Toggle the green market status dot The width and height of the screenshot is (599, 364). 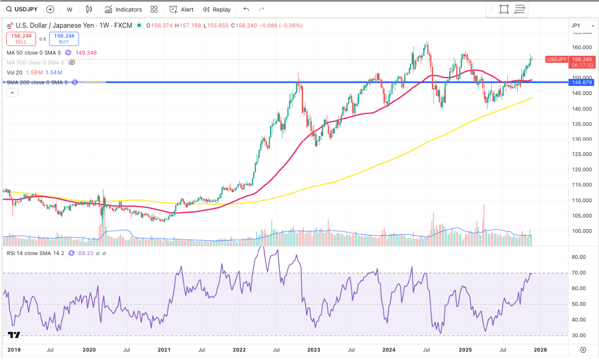(x=139, y=25)
